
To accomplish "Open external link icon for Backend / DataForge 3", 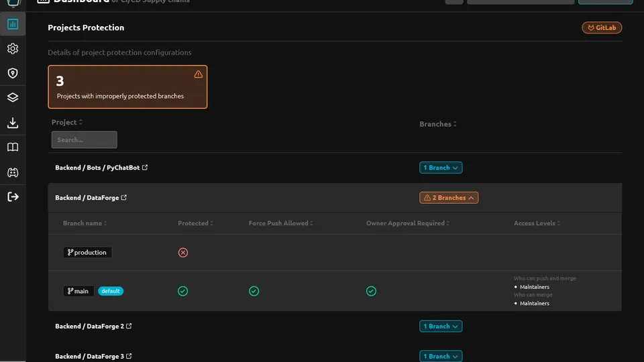I will [x=129, y=356].
